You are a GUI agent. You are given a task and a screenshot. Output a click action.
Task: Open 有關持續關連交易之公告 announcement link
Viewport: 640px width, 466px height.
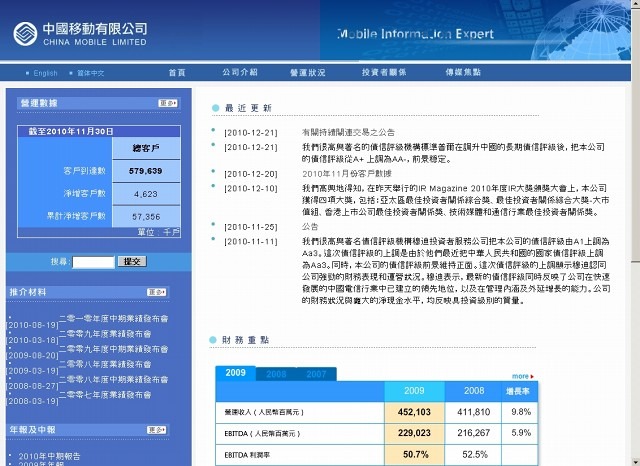(348, 132)
